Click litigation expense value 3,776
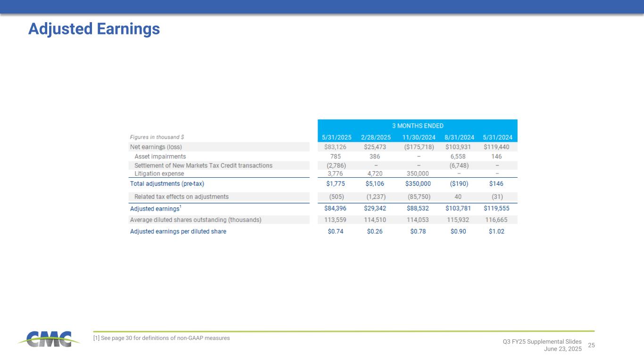This screenshot has height=362, width=644. pyautogui.click(x=335, y=173)
